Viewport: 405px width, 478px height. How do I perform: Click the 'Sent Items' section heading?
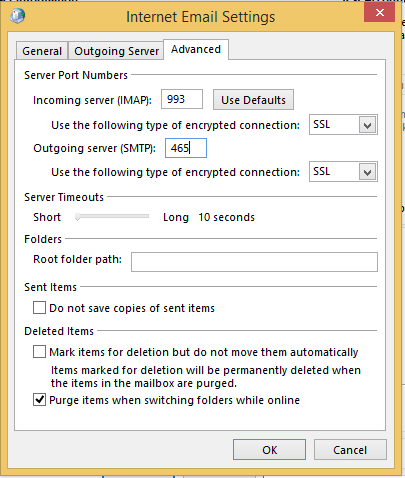point(51,287)
